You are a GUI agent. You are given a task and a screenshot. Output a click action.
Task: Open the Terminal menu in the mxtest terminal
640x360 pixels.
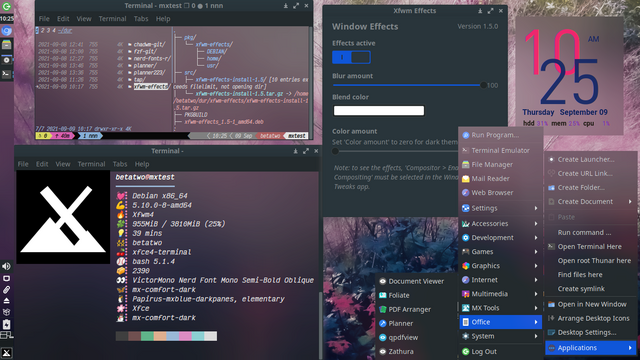pos(112,19)
